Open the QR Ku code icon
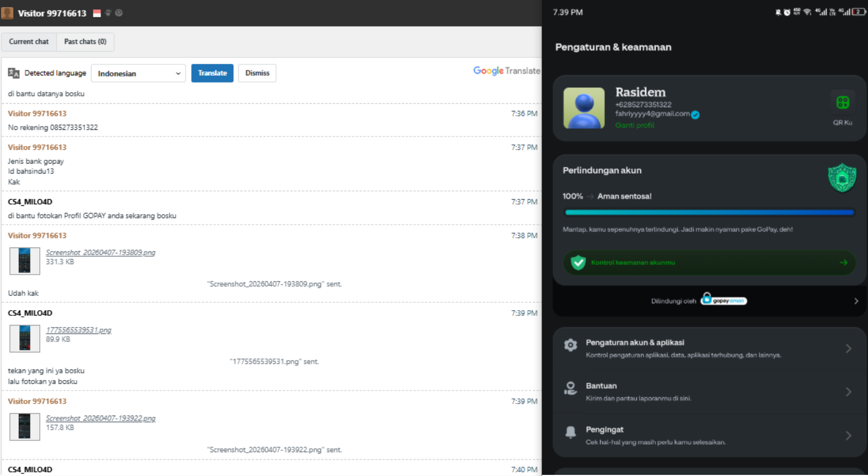The image size is (868, 476). (843, 103)
